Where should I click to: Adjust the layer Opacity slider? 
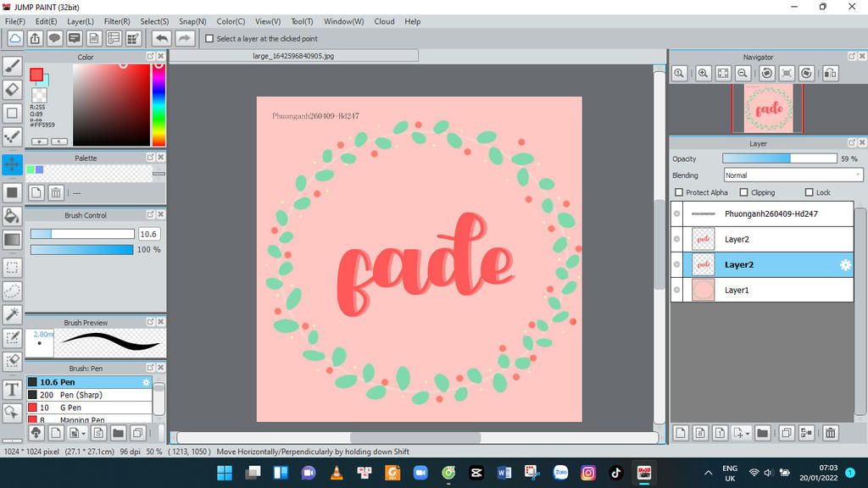[x=780, y=158]
